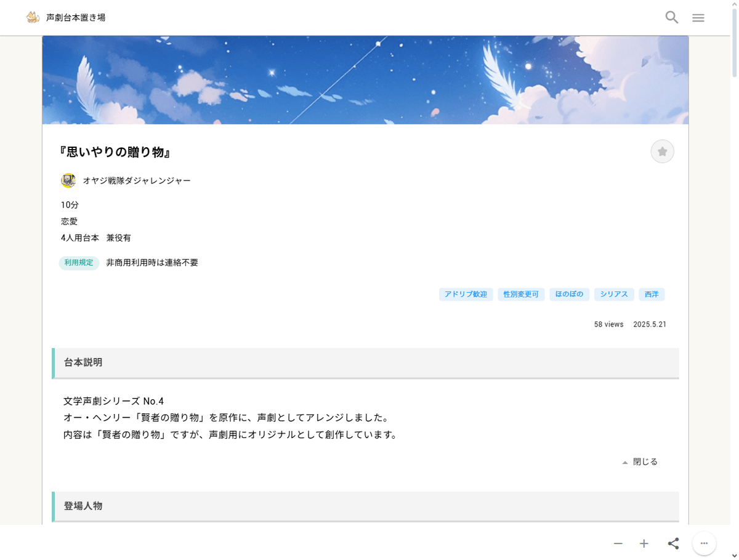Select the 西洋 tag
Image resolution: width=739 pixels, height=560 pixels.
point(652,294)
